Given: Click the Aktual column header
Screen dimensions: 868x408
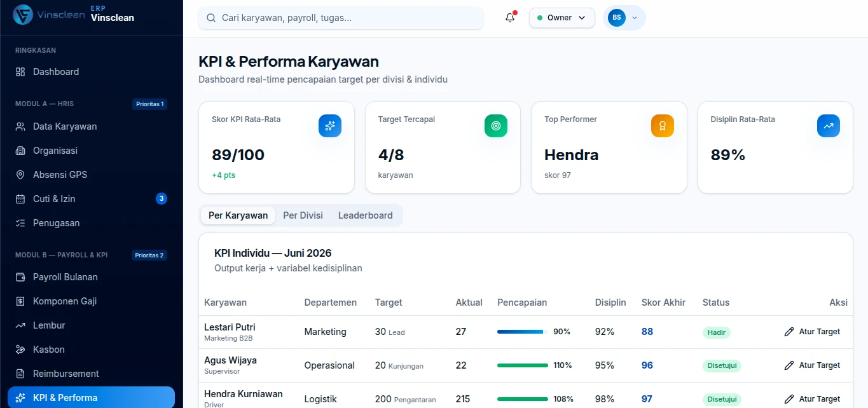Looking at the screenshot, I should [x=469, y=303].
